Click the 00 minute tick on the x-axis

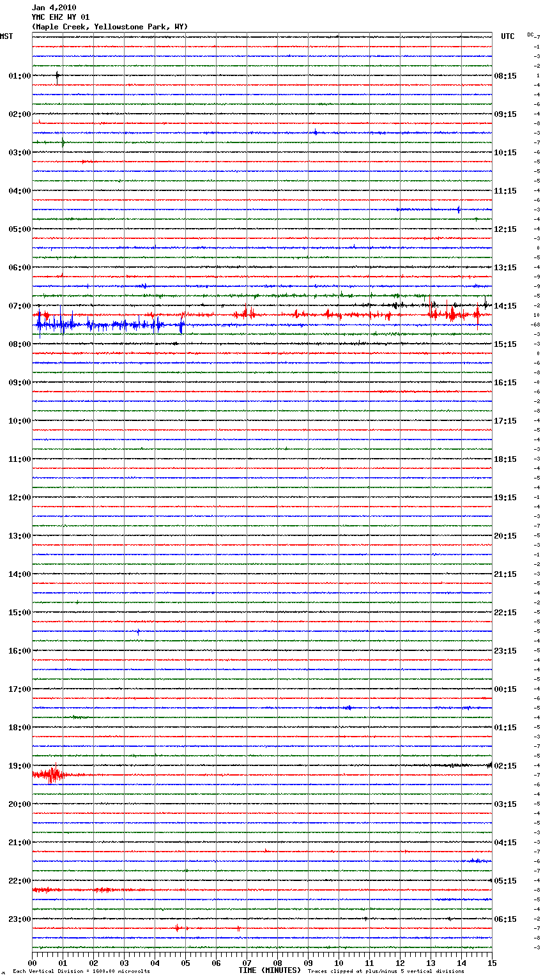tap(33, 963)
